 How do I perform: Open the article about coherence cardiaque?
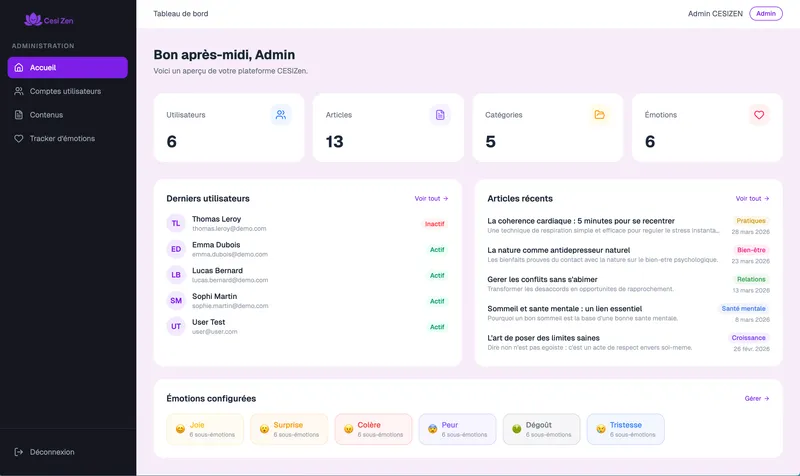(581, 220)
